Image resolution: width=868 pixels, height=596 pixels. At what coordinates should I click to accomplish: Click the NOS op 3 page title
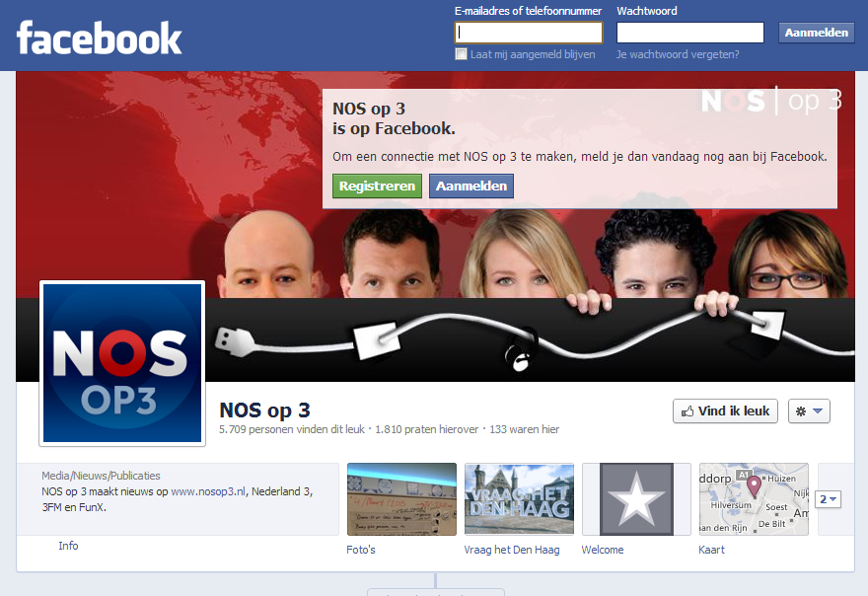click(x=264, y=410)
